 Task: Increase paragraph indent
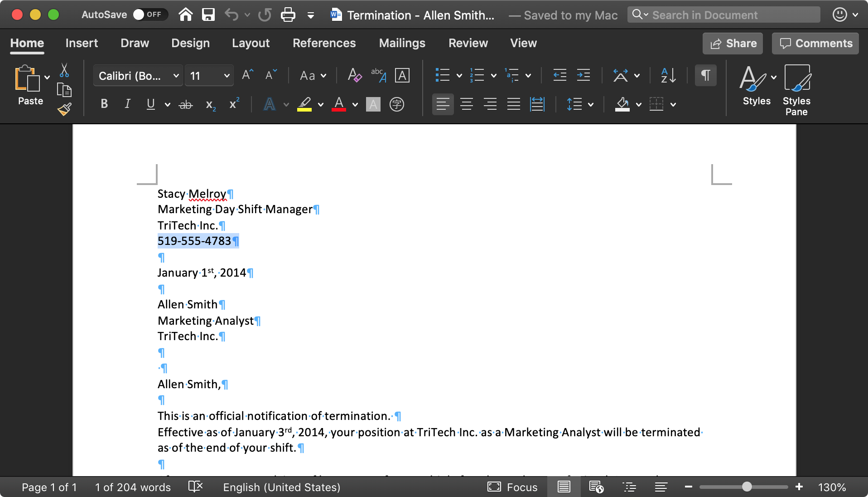coord(583,75)
